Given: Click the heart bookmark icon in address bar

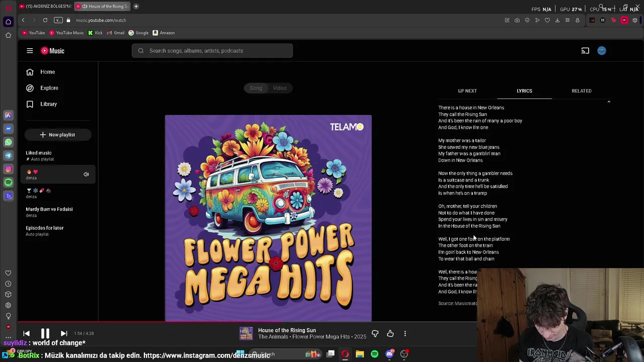Looking at the screenshot, I should pyautogui.click(x=547, y=20).
